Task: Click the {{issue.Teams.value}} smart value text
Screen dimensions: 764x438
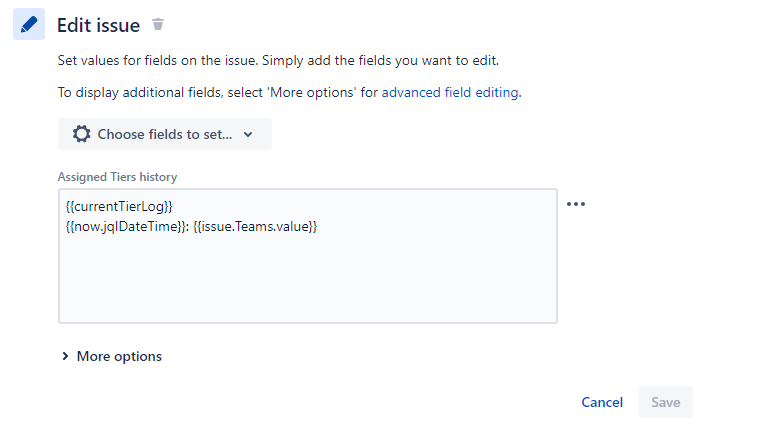Action: tap(255, 227)
